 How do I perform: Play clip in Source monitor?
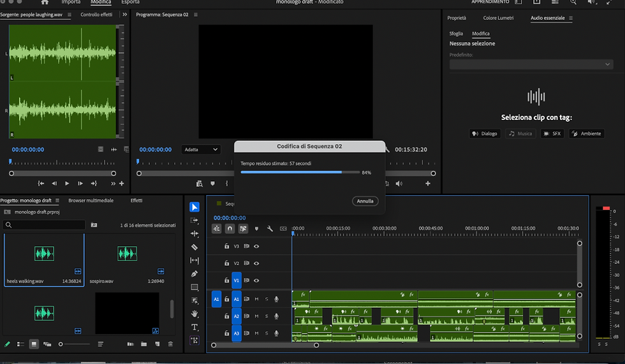pos(67,184)
